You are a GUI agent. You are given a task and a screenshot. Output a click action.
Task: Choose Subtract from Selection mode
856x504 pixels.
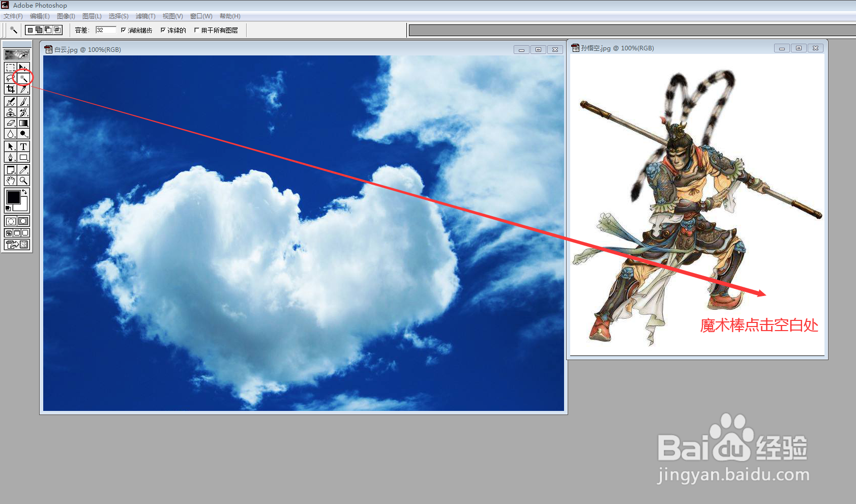[48, 30]
